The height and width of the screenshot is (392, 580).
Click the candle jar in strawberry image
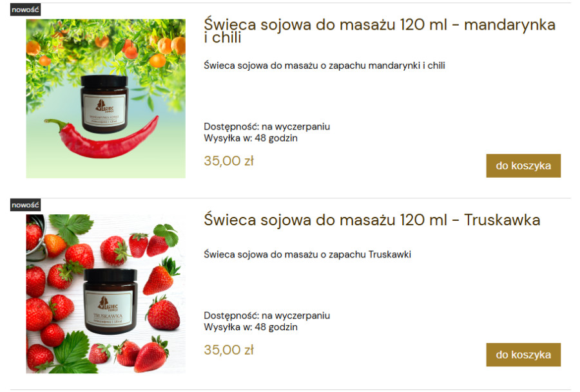pyautogui.click(x=110, y=301)
